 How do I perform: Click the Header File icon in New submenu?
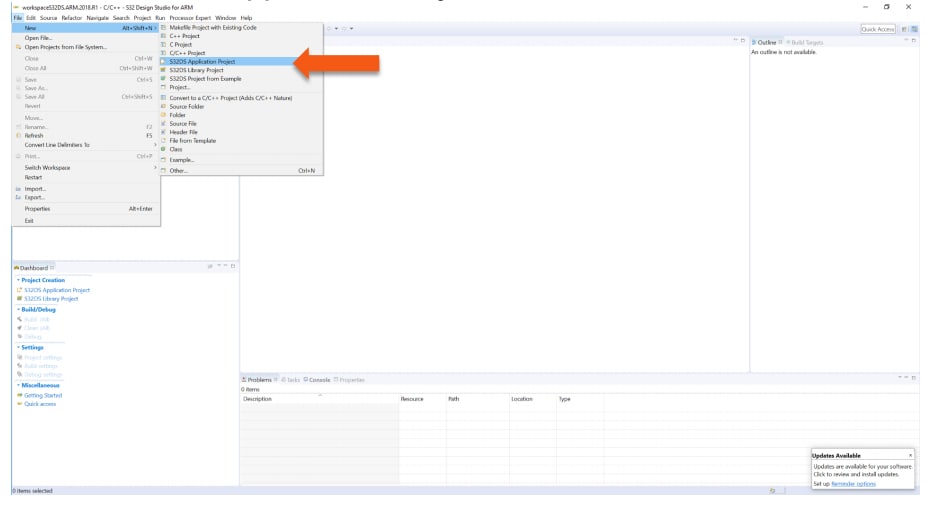(164, 132)
